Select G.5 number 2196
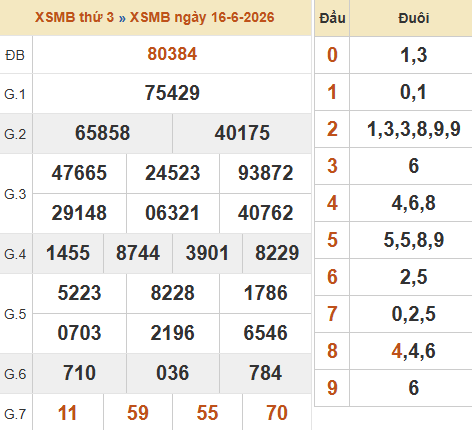This screenshot has height=430, width=472. coord(172,333)
